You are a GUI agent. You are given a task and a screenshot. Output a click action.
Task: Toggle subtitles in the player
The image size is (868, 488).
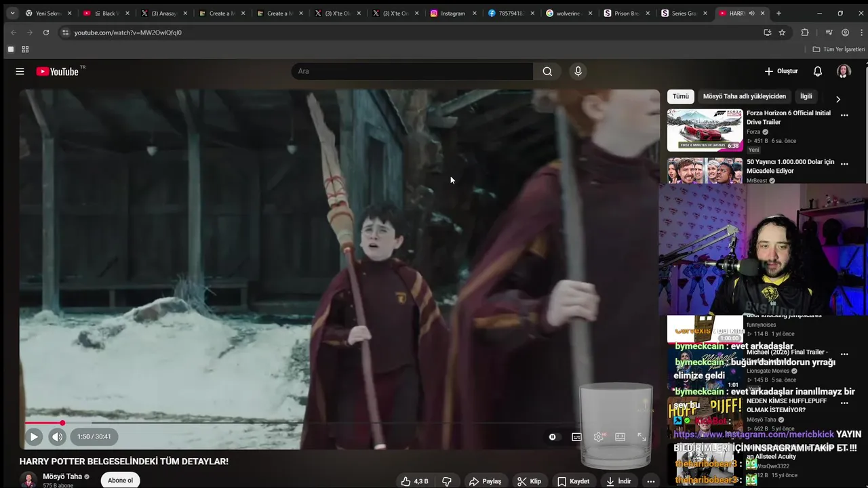tap(576, 437)
